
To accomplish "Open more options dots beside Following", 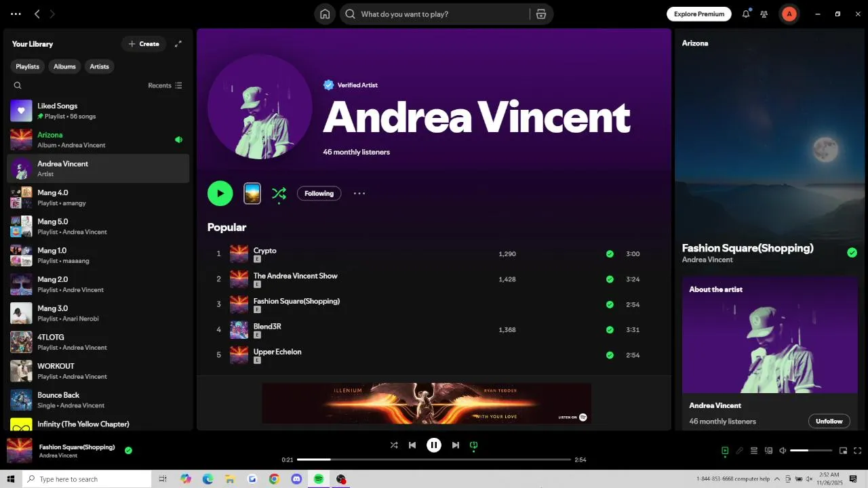I will click(x=359, y=194).
